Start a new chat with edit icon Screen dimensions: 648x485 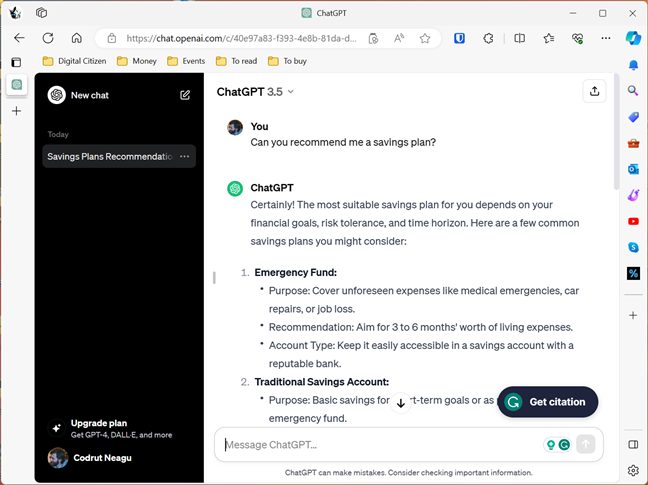point(185,95)
